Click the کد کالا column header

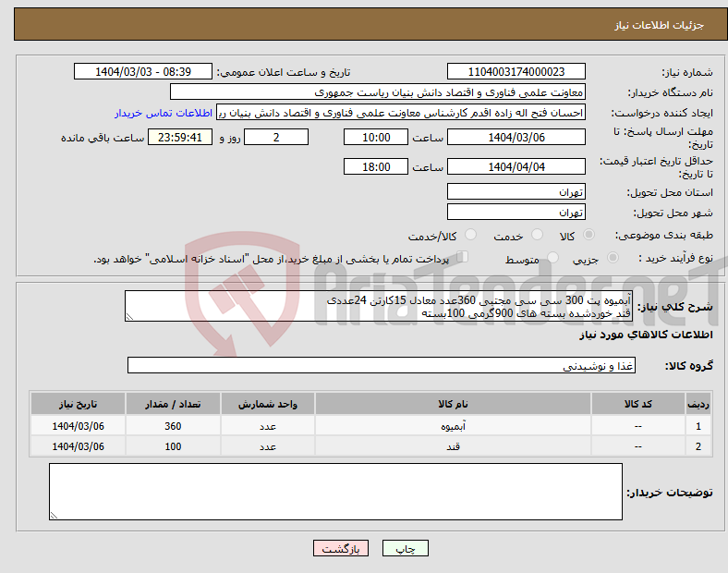638,404
